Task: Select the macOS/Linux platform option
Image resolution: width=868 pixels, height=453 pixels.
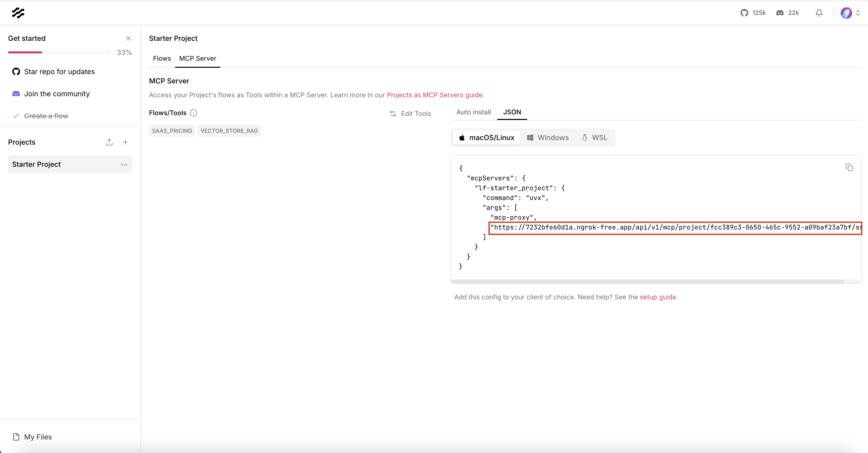Action: 486,138
